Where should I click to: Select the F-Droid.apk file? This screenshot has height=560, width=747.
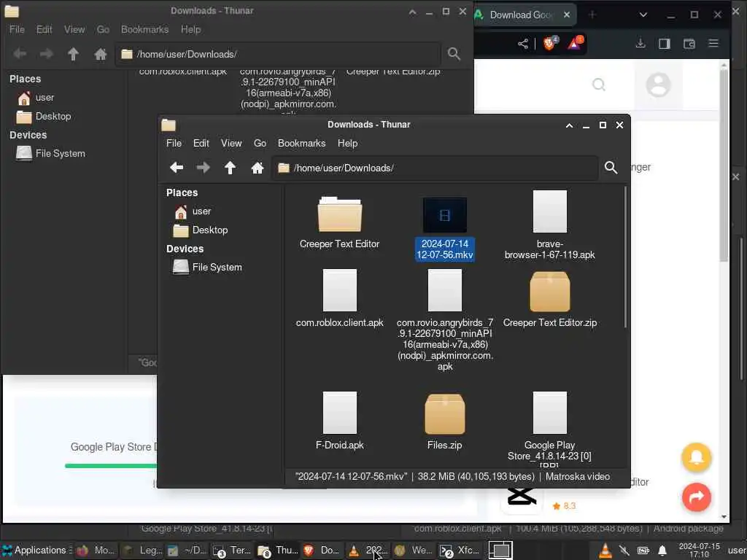click(340, 421)
